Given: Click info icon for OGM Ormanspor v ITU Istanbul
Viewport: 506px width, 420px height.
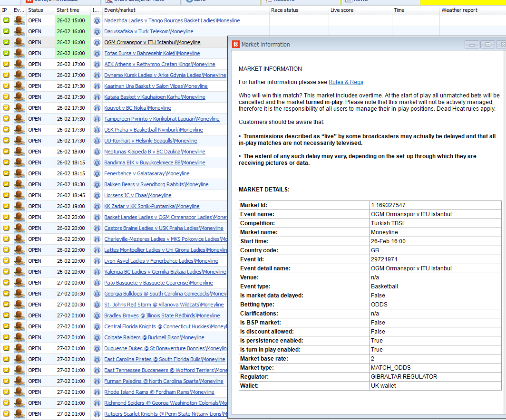Looking at the screenshot, I should tap(97, 43).
